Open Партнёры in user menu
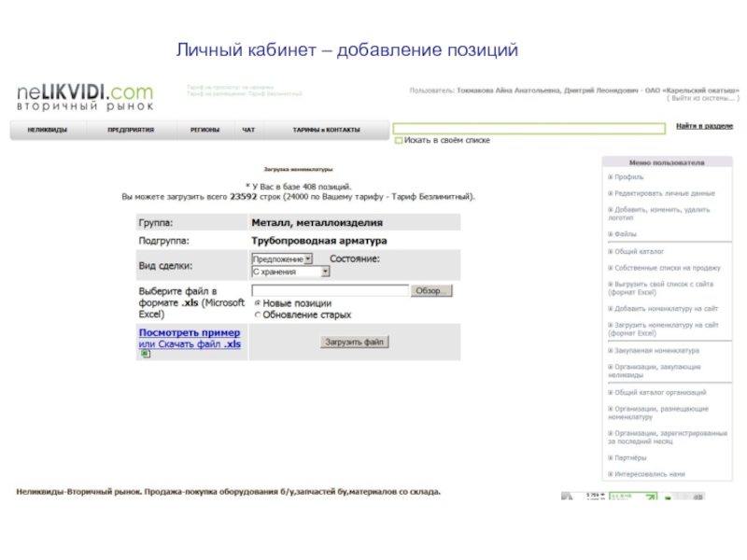747x560 pixels. point(630,457)
